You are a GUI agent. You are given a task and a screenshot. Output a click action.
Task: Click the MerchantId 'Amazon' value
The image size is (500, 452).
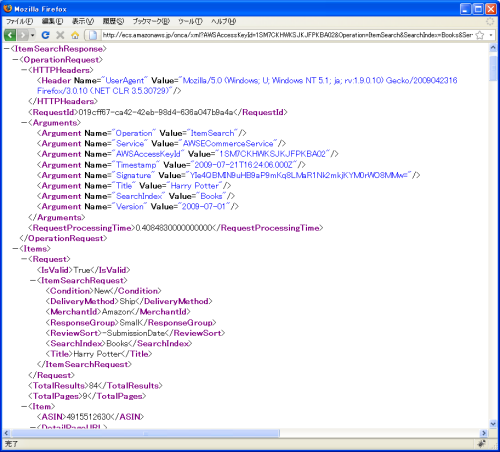(116, 312)
